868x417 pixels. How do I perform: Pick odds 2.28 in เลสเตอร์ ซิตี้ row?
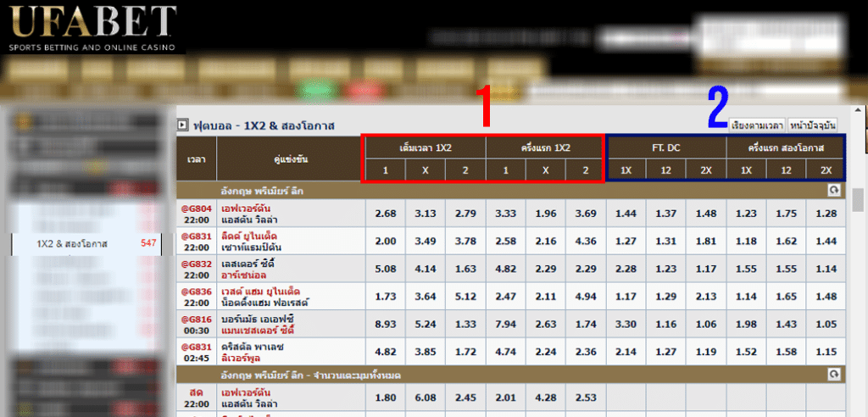(626, 270)
